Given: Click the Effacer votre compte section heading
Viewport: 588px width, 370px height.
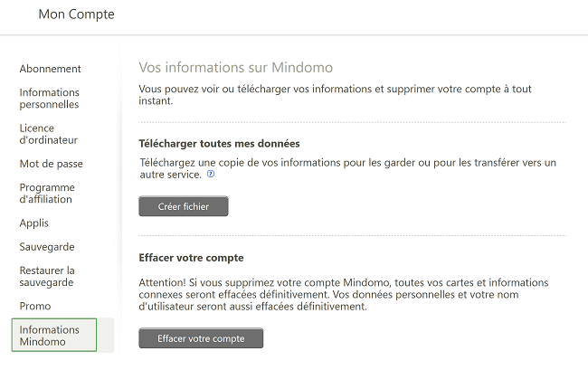Looking at the screenshot, I should click(x=191, y=258).
